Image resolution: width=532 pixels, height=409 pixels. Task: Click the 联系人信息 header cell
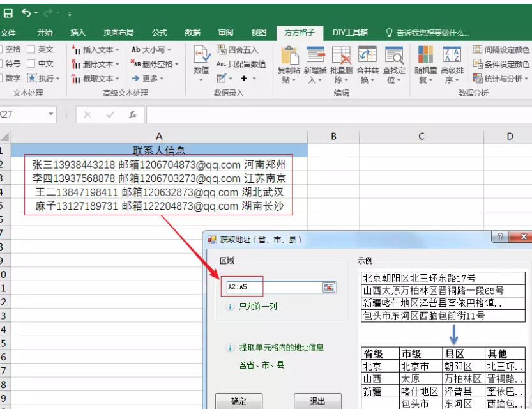click(159, 150)
